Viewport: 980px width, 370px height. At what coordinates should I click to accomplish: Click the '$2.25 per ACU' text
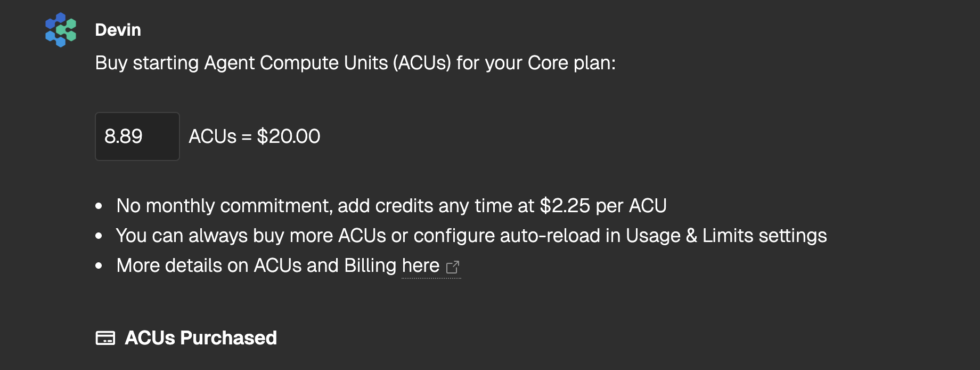pyautogui.click(x=603, y=206)
